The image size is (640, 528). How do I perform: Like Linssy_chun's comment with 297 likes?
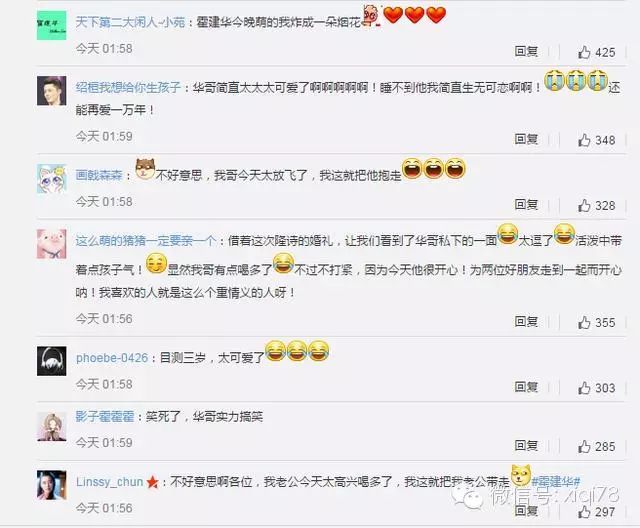(584, 512)
